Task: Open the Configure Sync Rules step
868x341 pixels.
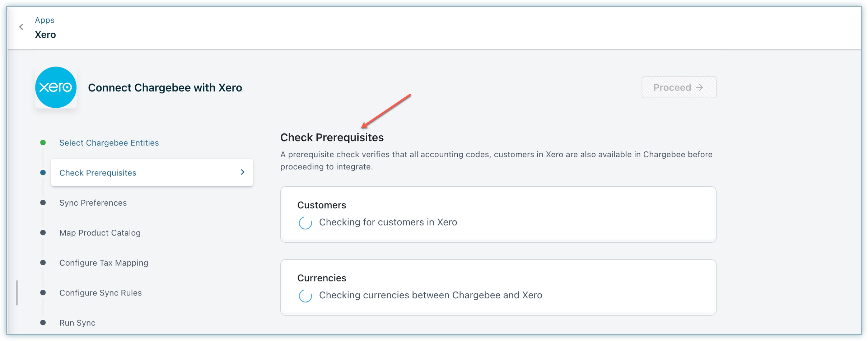Action: pyautogui.click(x=101, y=293)
